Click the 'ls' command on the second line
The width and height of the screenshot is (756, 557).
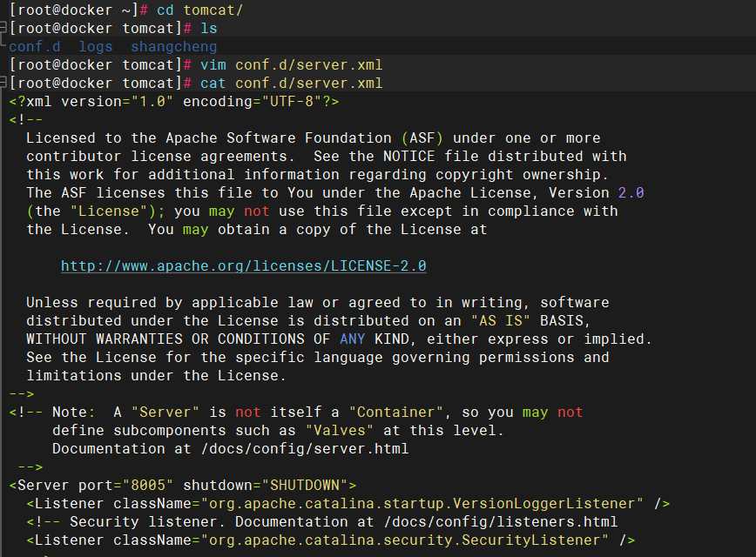pos(209,28)
